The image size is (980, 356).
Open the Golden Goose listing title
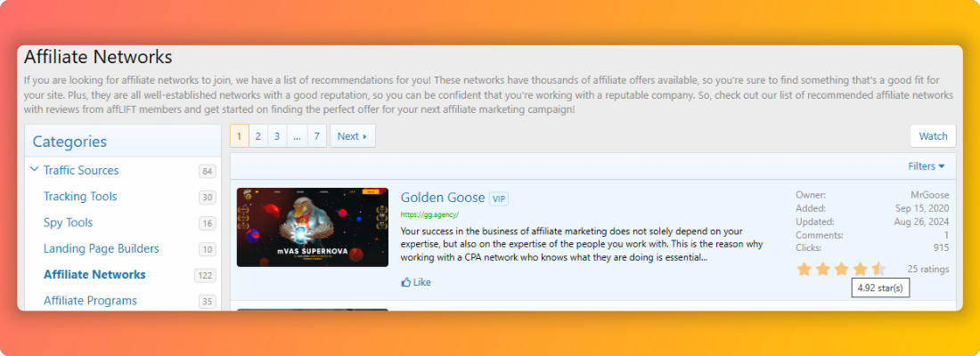[x=443, y=198]
